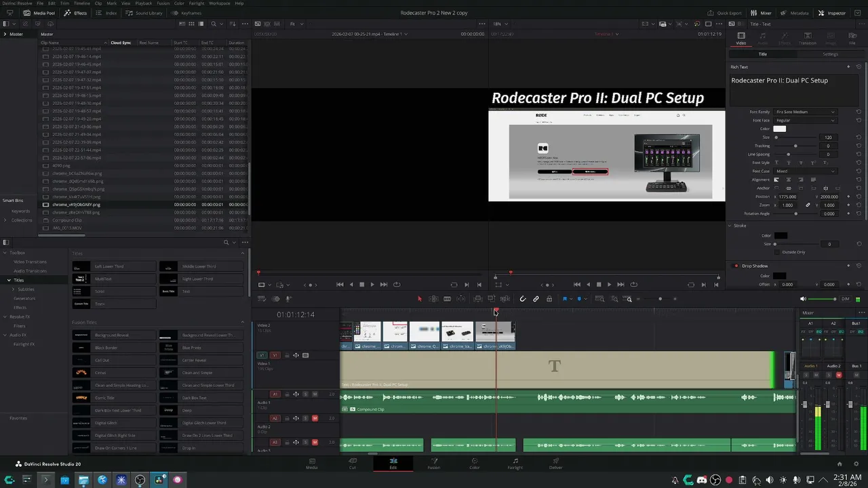Search effects with magnifier icon

226,242
